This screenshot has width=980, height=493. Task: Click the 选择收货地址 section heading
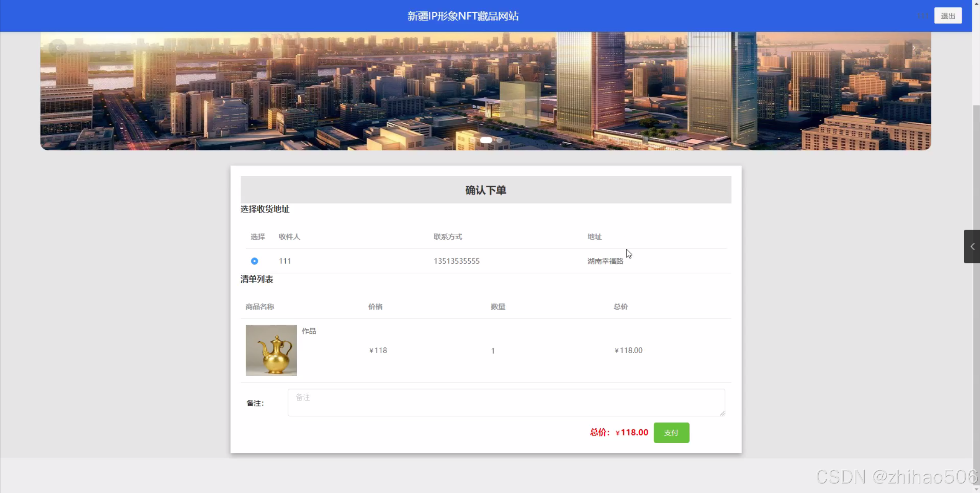pos(265,209)
